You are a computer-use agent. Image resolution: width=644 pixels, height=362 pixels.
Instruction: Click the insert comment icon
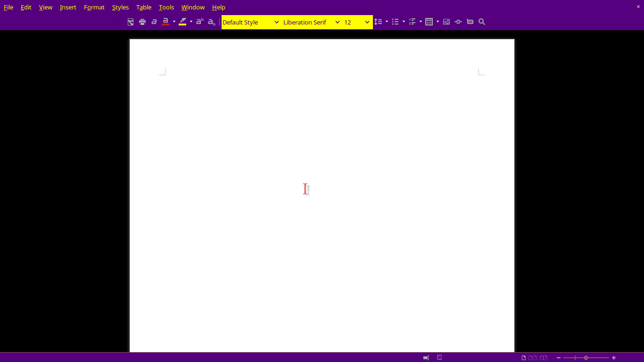[x=470, y=22]
